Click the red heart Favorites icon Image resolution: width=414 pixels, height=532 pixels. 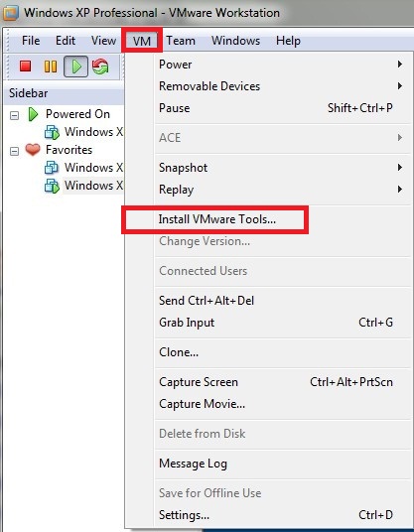33,149
